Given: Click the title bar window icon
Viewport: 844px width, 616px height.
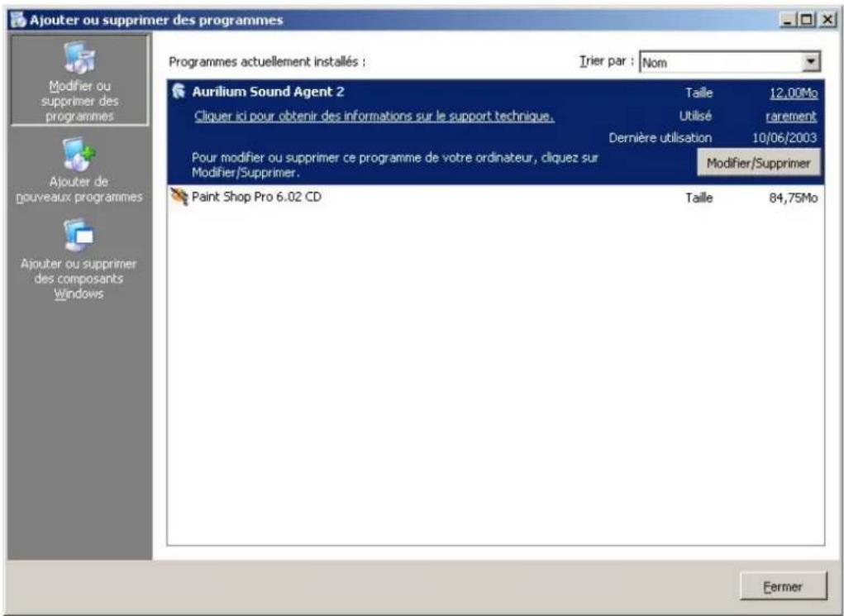Looking at the screenshot, I should [17, 20].
